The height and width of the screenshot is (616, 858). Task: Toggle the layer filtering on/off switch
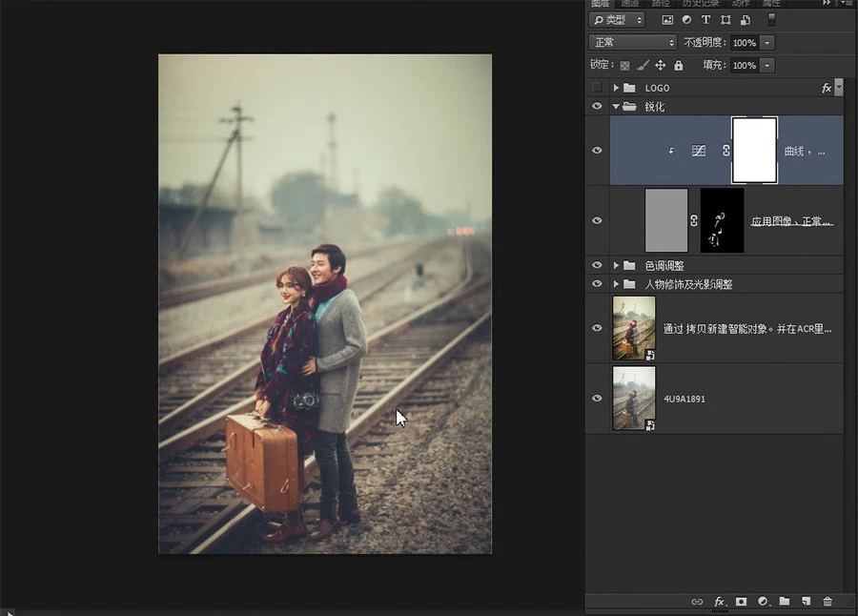771,20
